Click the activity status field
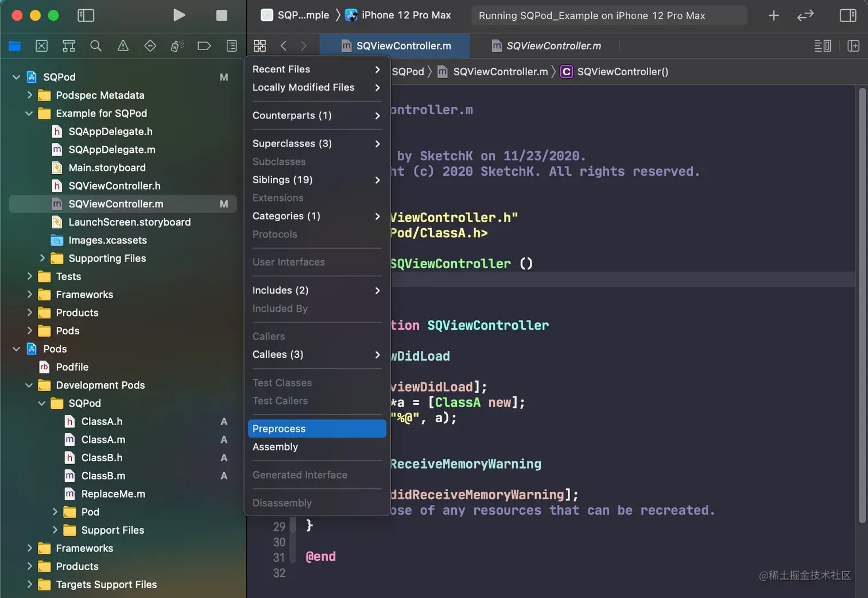 (x=609, y=16)
